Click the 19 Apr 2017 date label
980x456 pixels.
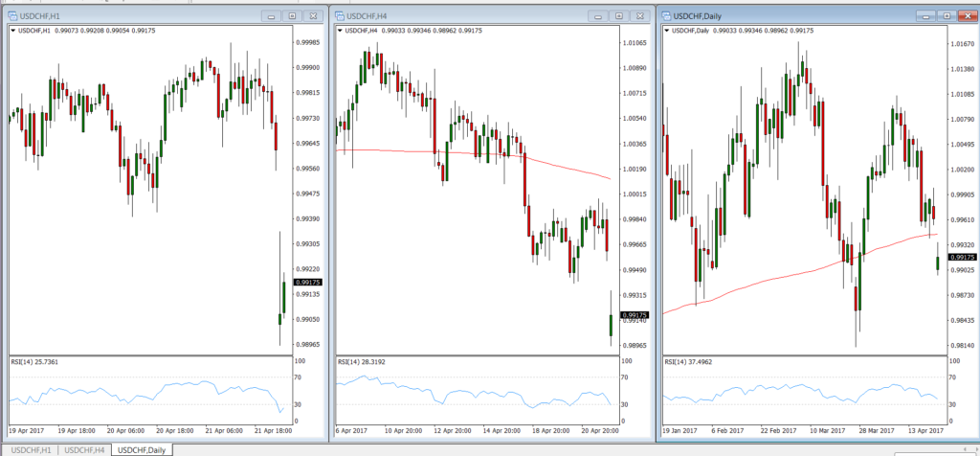click(26, 430)
